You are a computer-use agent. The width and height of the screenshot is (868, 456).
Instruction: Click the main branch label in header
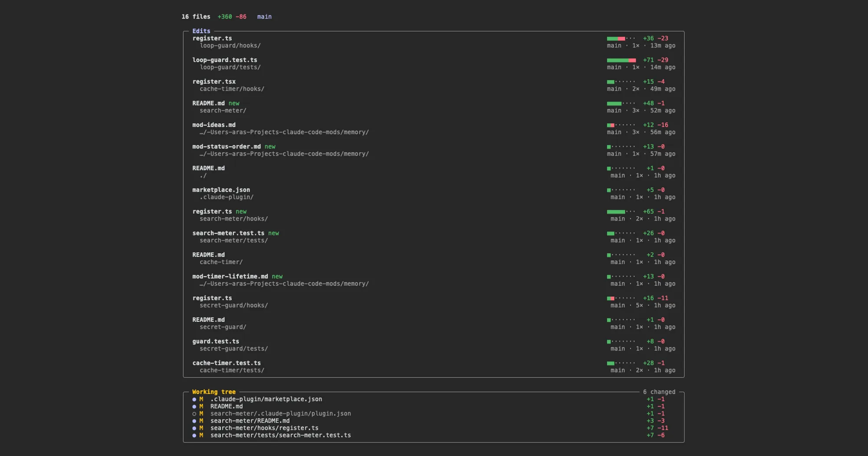pos(264,17)
